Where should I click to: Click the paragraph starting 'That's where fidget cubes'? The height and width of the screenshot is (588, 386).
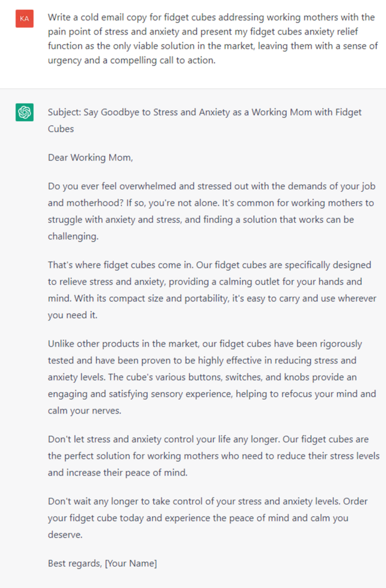tap(212, 290)
